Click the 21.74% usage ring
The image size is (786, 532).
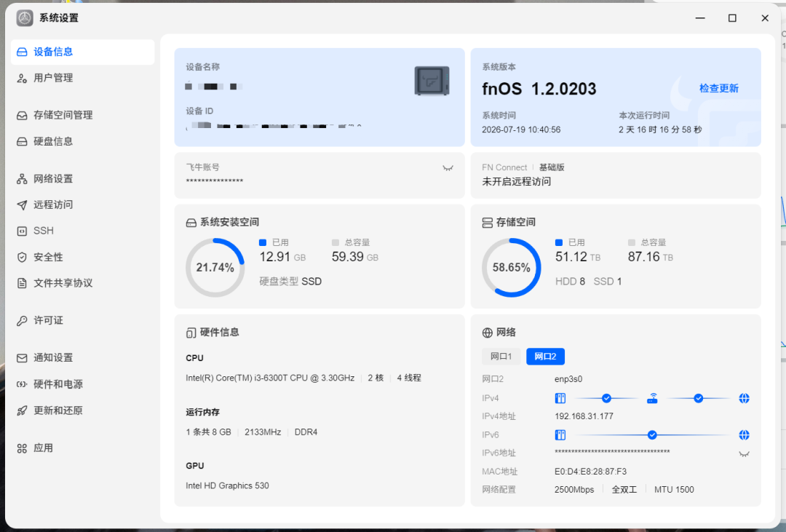215,268
